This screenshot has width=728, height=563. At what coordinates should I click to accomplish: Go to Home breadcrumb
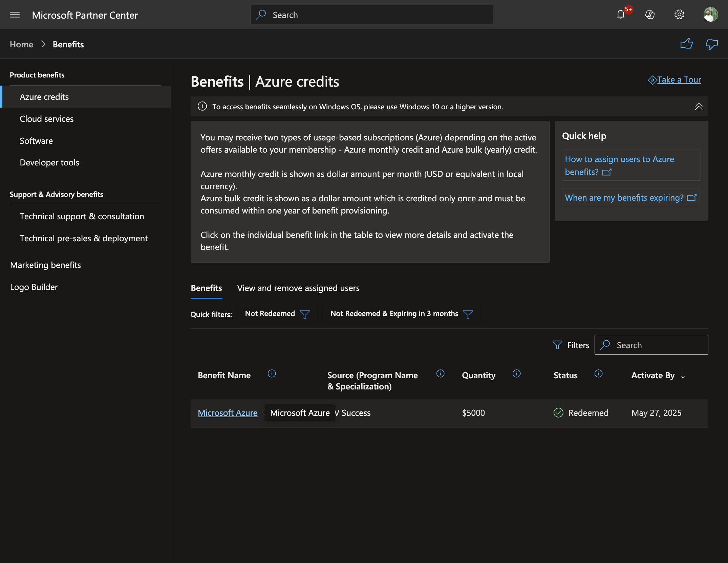21,44
